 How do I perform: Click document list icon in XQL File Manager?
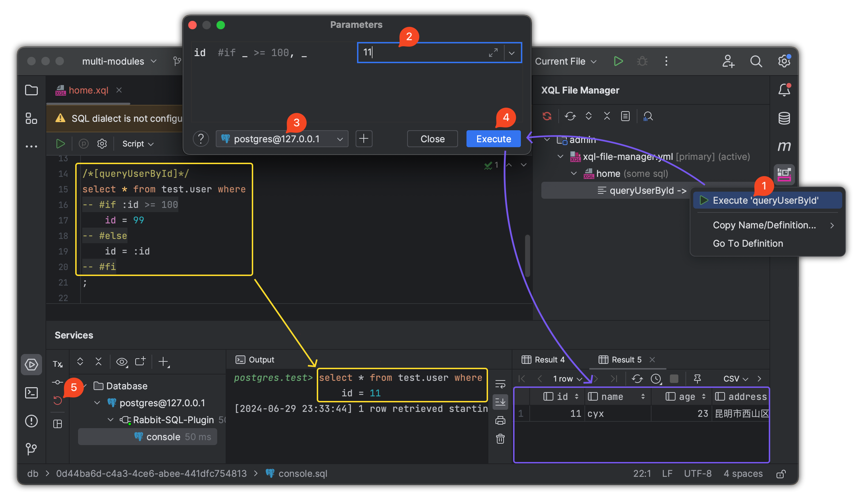(x=625, y=116)
